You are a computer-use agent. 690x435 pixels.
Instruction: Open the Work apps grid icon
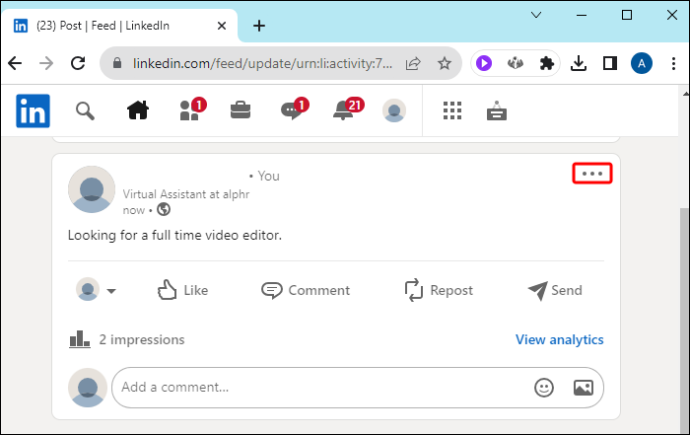[452, 110]
